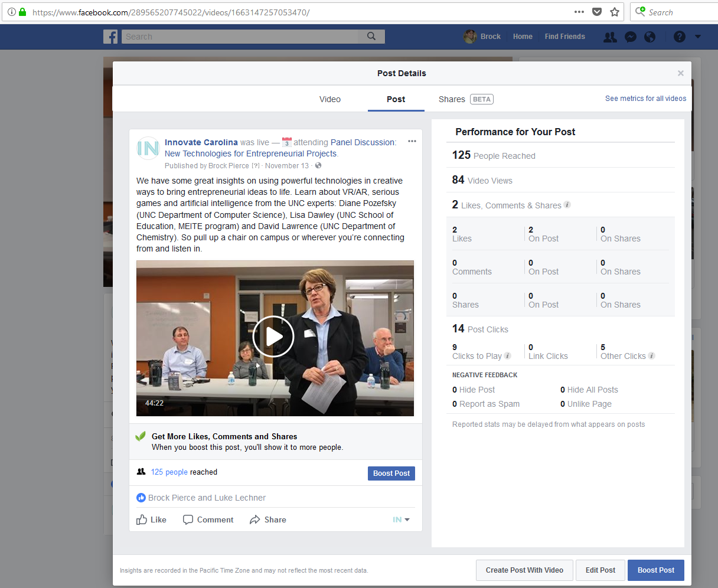Click the browser Search box

tap(674, 12)
